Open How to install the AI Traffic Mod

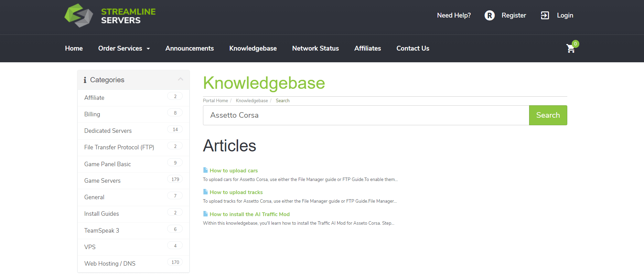[250, 214]
